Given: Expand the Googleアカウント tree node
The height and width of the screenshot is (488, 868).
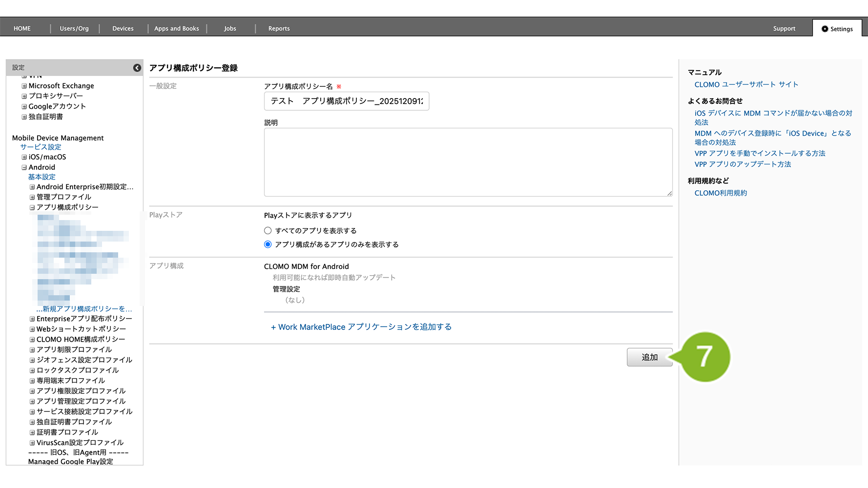Looking at the screenshot, I should point(24,106).
